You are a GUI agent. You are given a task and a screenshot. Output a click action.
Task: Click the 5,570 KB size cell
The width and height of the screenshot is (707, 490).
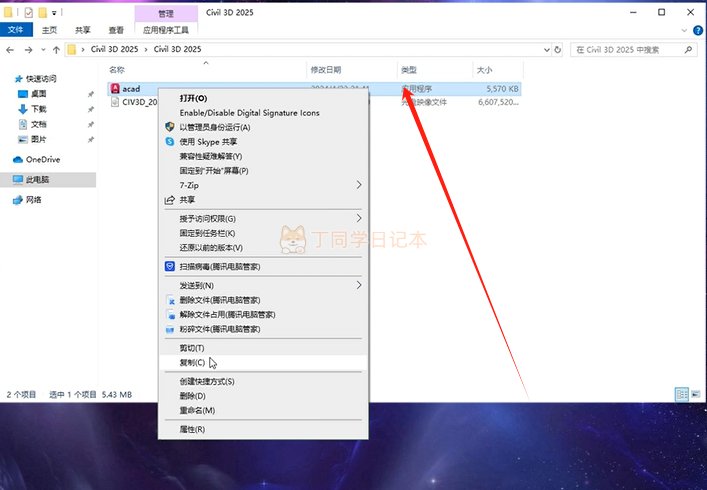[502, 89]
